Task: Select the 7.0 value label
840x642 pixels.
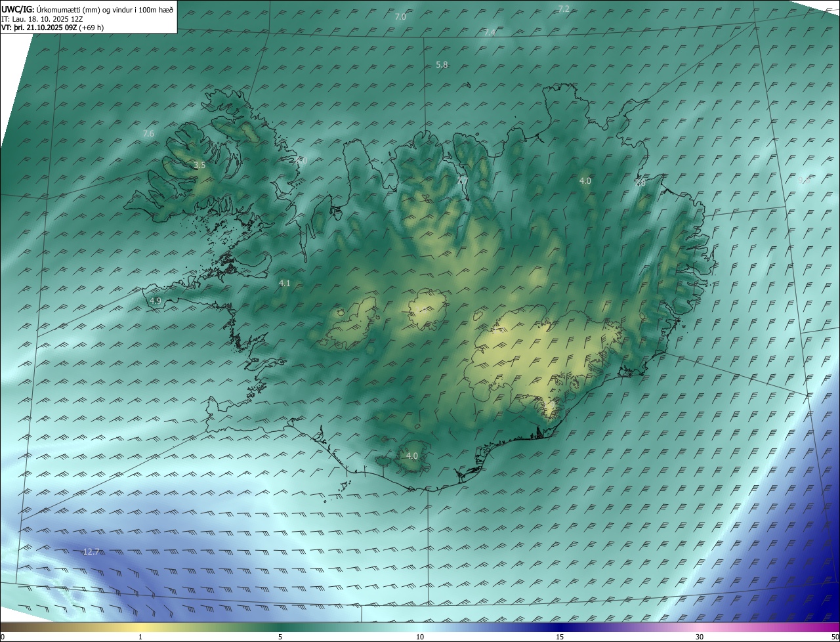Action: point(400,17)
